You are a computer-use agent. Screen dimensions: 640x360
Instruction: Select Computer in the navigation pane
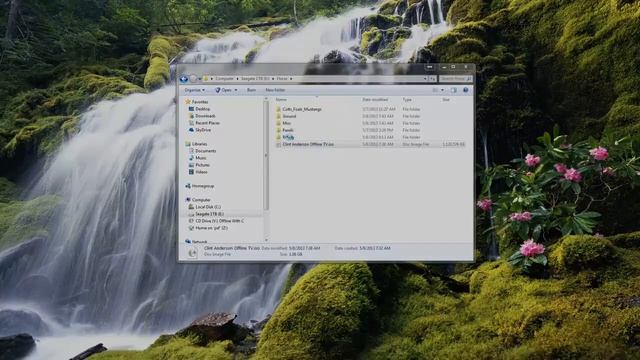[198, 200]
